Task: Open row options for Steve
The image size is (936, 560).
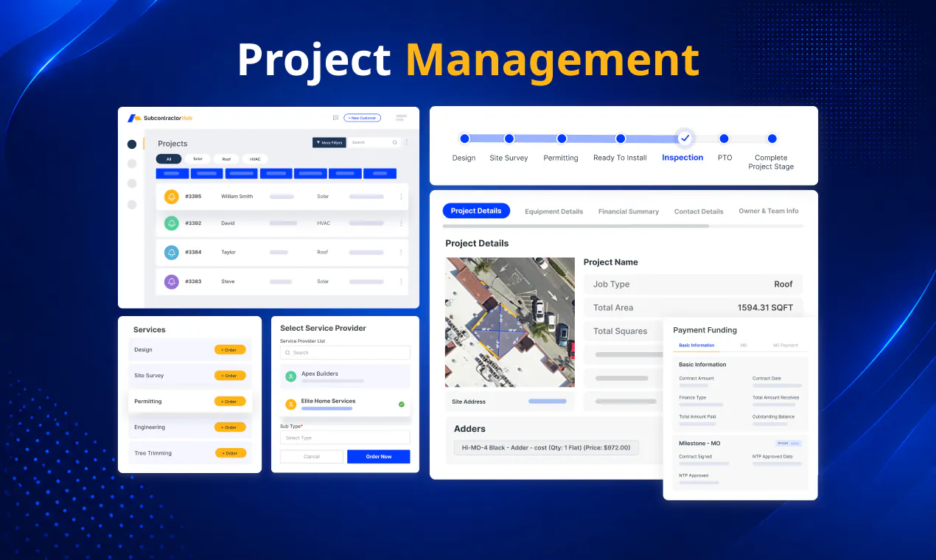Action: click(401, 281)
